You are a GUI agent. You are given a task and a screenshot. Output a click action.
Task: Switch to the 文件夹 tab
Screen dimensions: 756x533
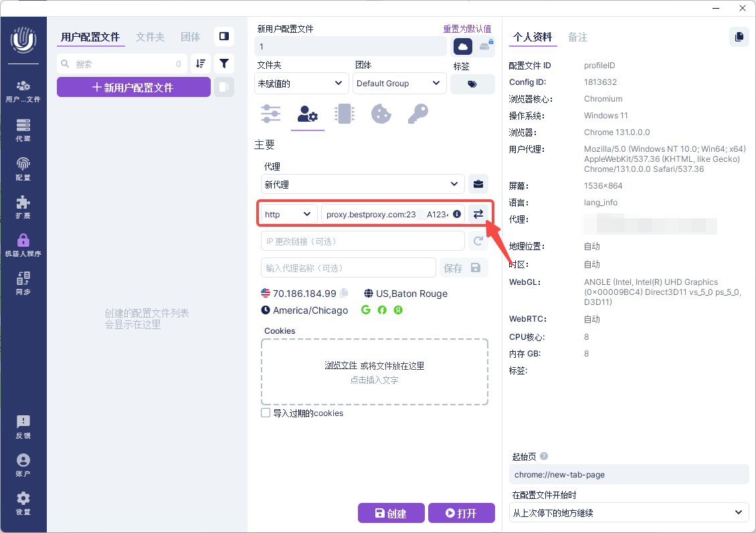(x=150, y=37)
